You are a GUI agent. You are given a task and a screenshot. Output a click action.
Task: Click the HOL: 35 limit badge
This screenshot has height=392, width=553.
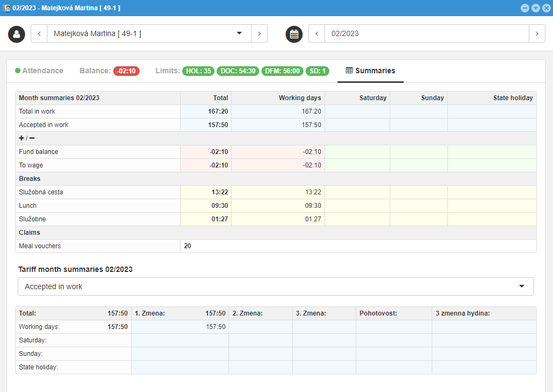click(198, 71)
